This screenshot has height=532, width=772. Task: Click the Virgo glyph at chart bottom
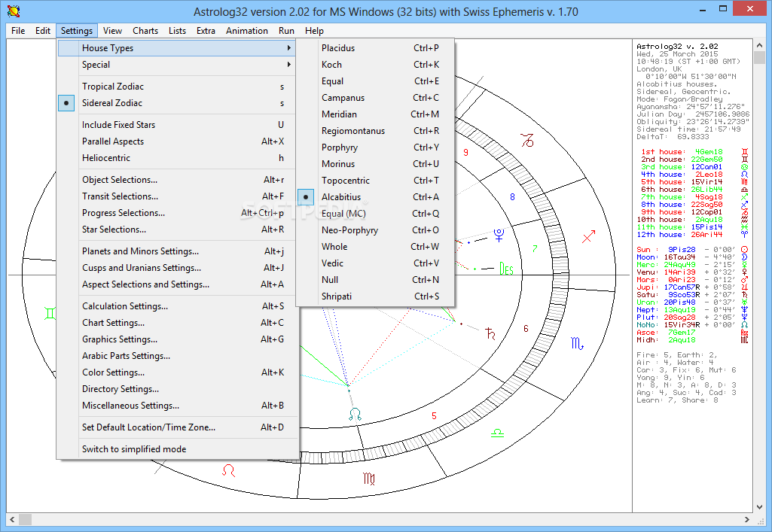coord(369,477)
